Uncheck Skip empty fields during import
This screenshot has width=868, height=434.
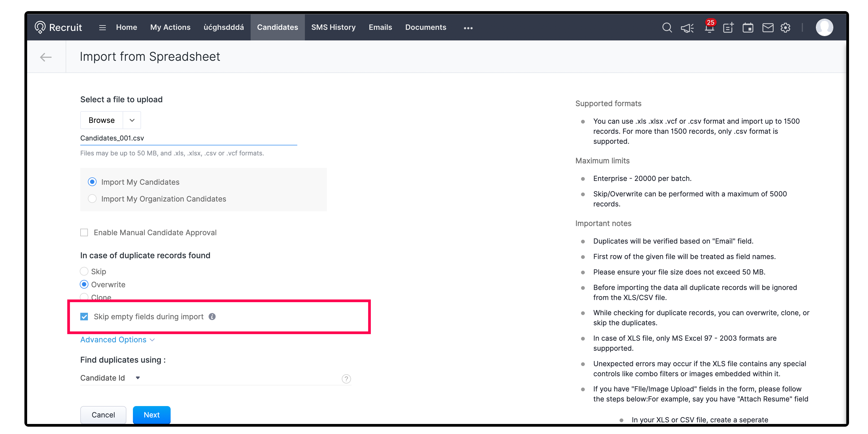[x=84, y=316]
